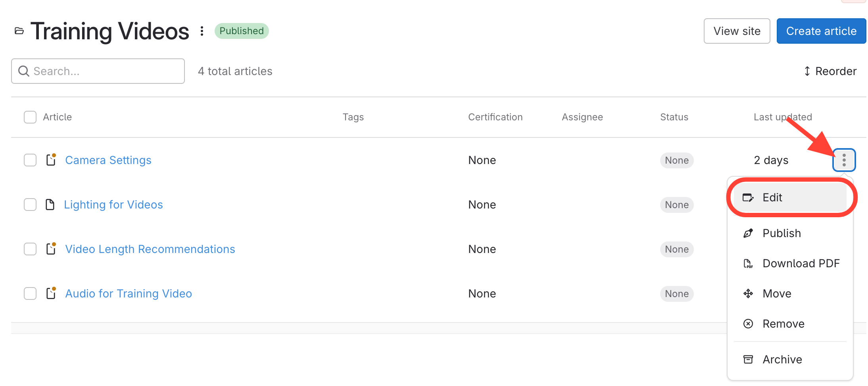Open the Video Length Recommendations article link
Screen dimensions: 868x386
pyautogui.click(x=150, y=249)
